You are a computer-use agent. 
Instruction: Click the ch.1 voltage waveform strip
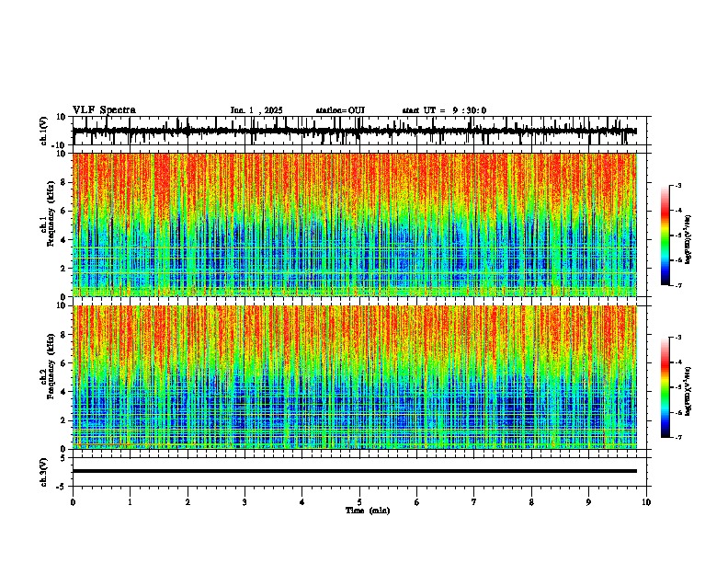point(354,131)
